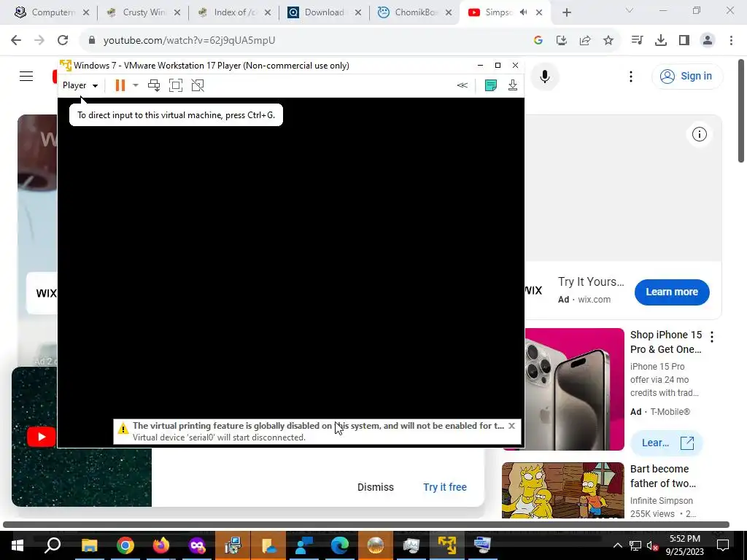The height and width of the screenshot is (560, 747).
Task: Open Windows Start menu
Action: [18, 545]
